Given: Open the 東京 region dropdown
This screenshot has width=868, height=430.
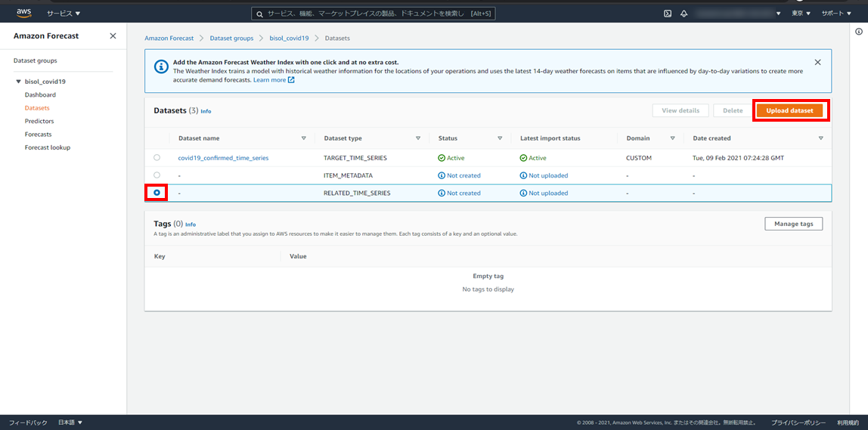Looking at the screenshot, I should pos(801,14).
